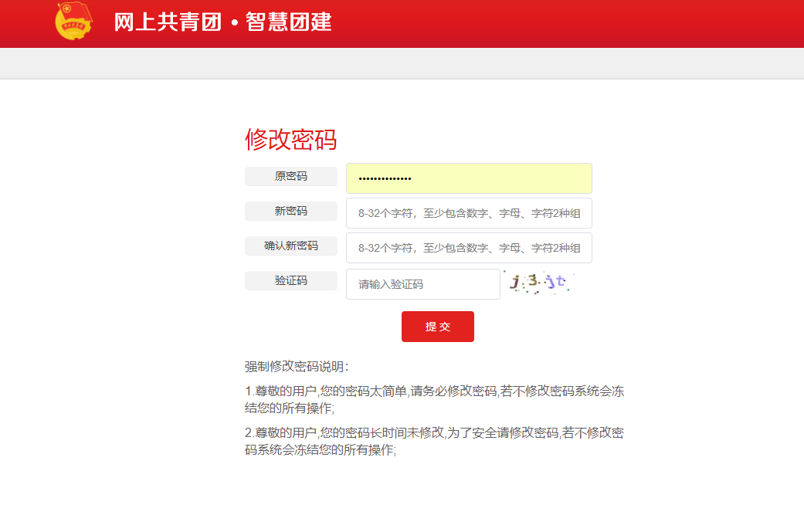Select the 确认新密码 label

click(290, 246)
